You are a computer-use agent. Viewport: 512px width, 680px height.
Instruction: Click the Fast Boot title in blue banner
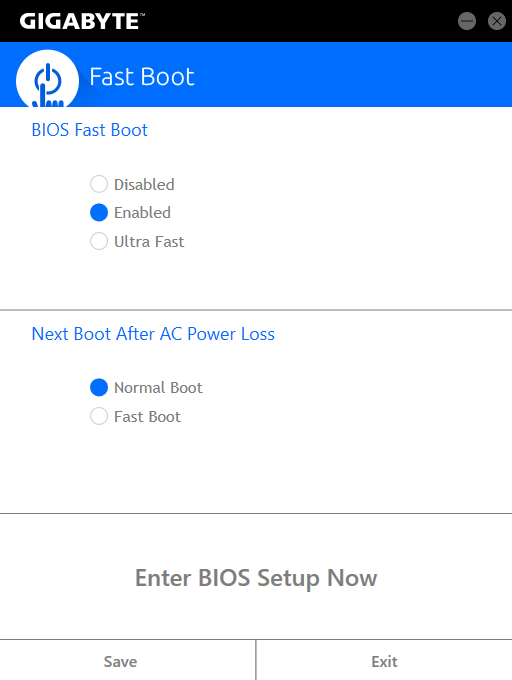142,77
